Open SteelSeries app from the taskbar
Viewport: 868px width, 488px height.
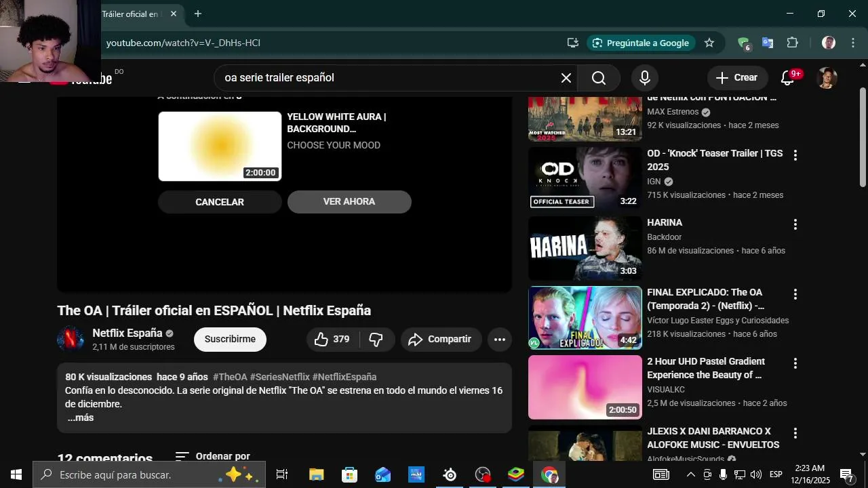[x=450, y=474]
